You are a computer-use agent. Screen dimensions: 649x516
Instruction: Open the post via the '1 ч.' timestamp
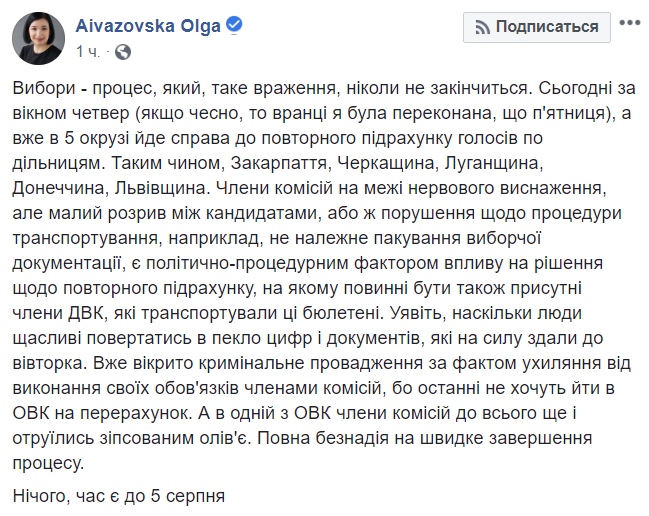[88, 52]
